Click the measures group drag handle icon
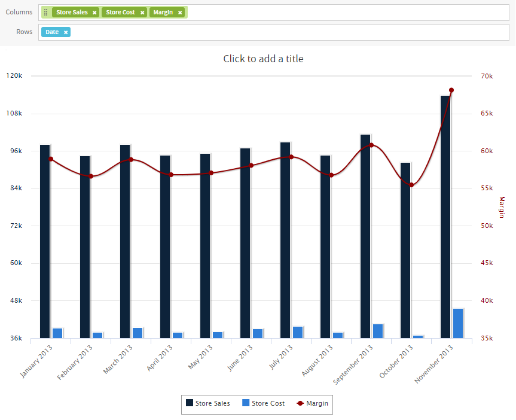The height and width of the screenshot is (420, 516). (x=46, y=12)
